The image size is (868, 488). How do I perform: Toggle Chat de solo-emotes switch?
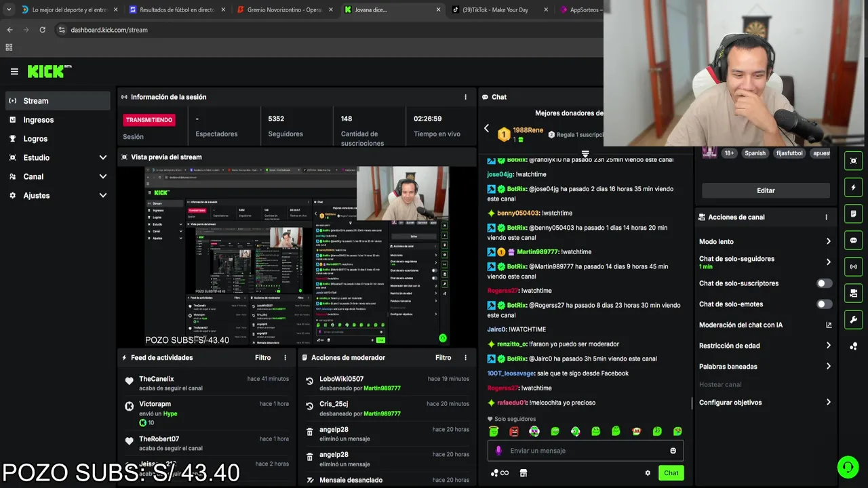(824, 304)
